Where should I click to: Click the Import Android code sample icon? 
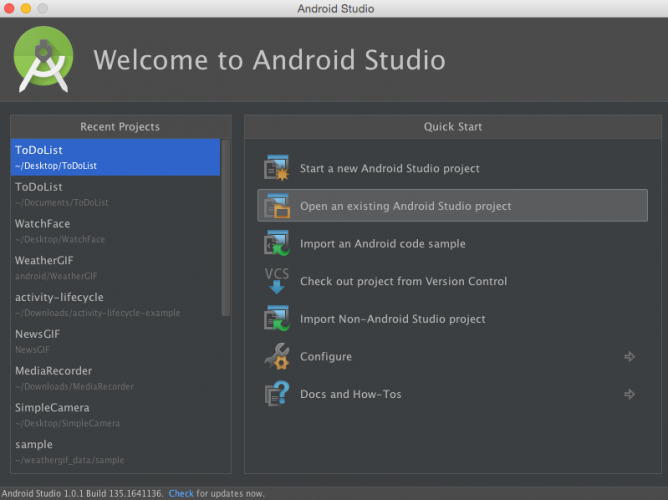coord(276,243)
